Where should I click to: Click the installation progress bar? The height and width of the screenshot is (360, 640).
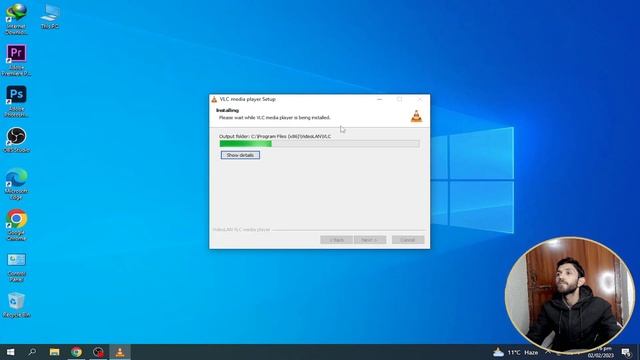[319, 144]
